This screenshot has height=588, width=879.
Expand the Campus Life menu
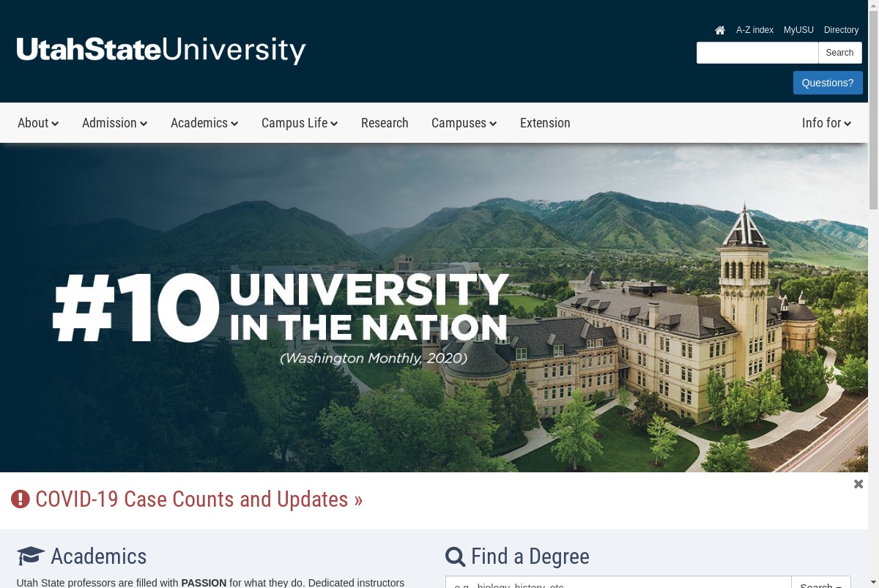coord(300,123)
